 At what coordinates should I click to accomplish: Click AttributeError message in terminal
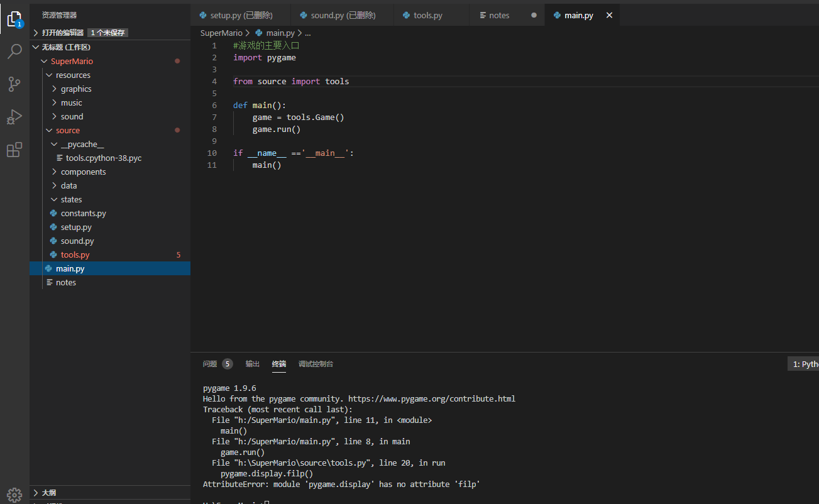point(341,484)
